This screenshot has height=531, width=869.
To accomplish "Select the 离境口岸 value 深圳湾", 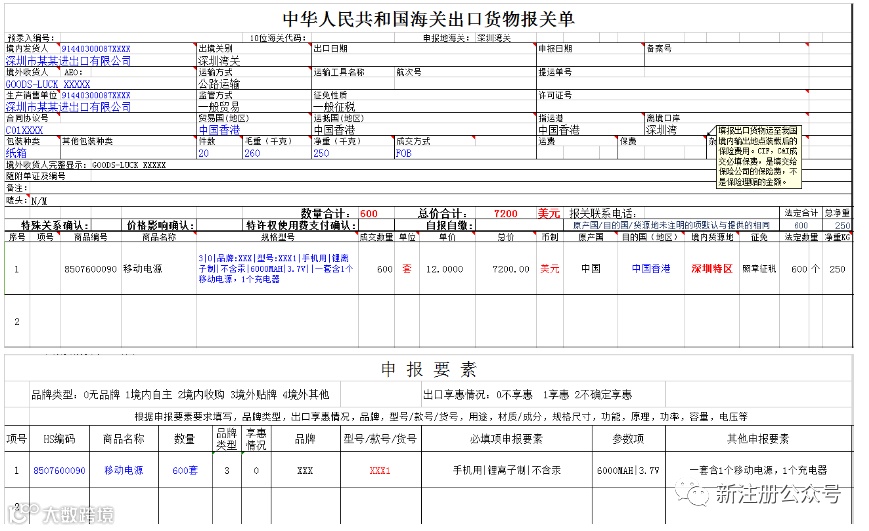I will pos(661,130).
